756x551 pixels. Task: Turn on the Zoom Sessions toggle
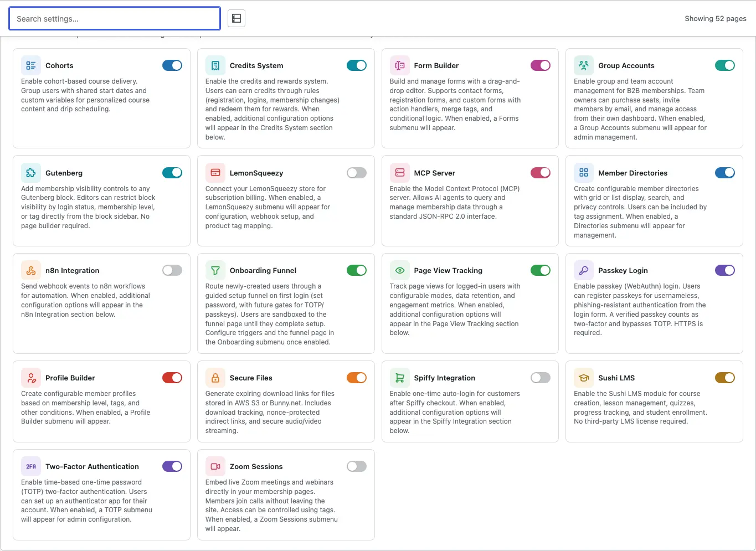click(357, 466)
